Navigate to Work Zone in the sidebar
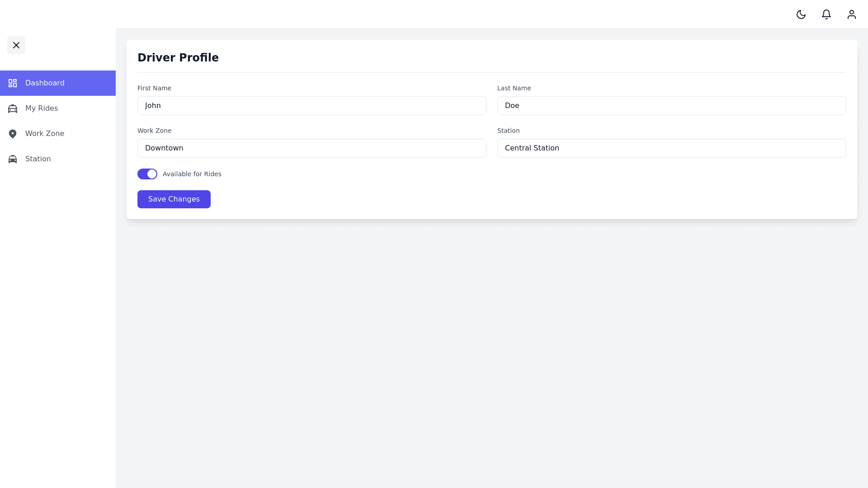This screenshot has height=488, width=868. (x=45, y=134)
